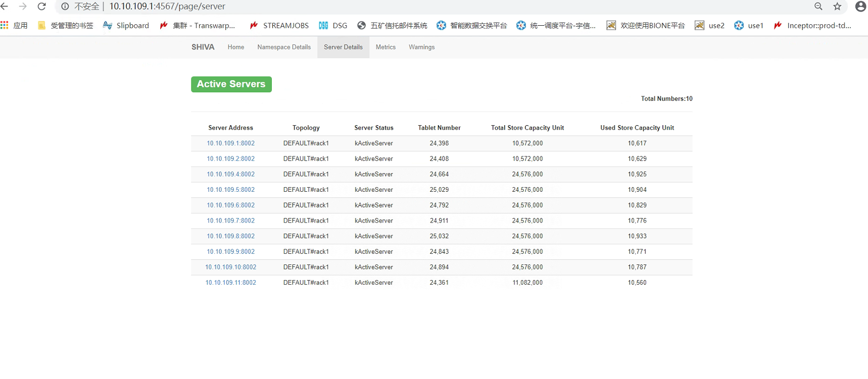This screenshot has width=868, height=379.
Task: Open server 10.10.109.6:8002 link
Action: (231, 205)
